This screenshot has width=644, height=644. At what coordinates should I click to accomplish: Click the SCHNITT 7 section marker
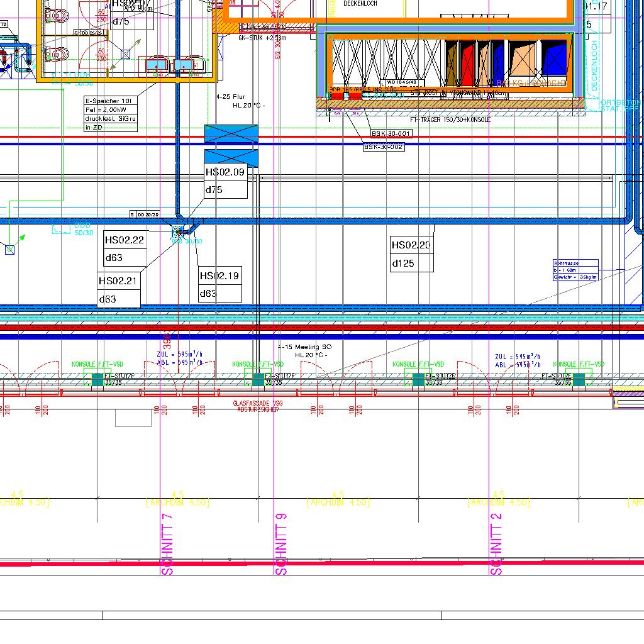tap(167, 544)
